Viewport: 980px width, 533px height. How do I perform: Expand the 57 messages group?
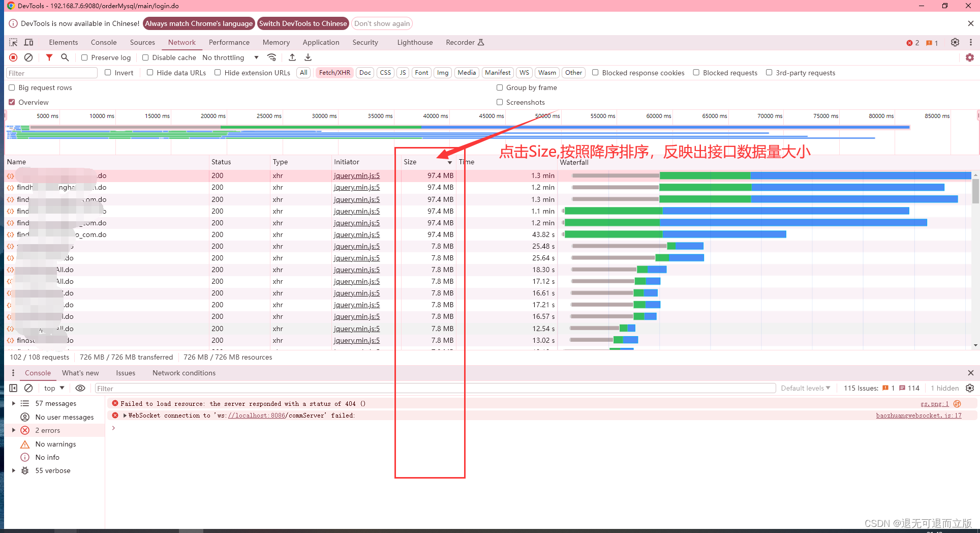[x=14, y=403]
